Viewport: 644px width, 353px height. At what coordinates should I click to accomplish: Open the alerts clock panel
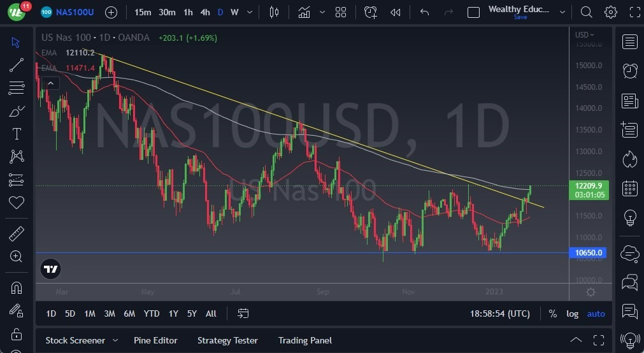pos(629,71)
